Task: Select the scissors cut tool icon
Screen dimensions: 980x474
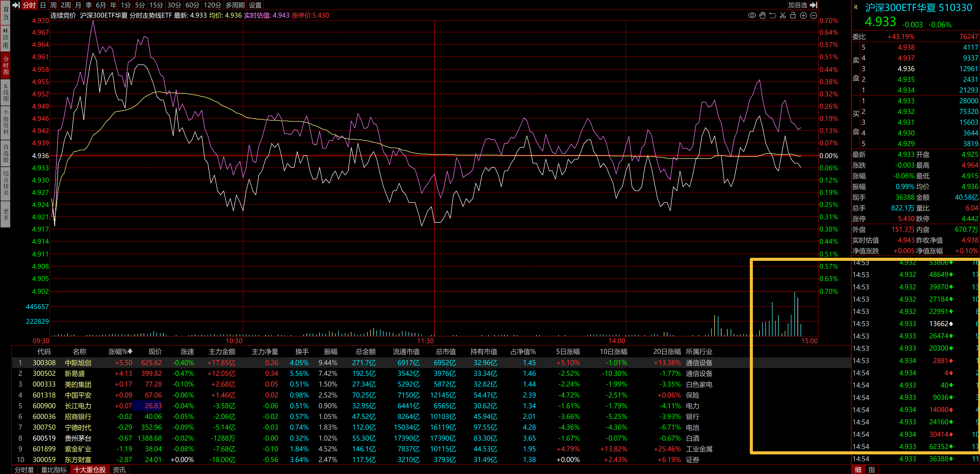Action: [782, 16]
